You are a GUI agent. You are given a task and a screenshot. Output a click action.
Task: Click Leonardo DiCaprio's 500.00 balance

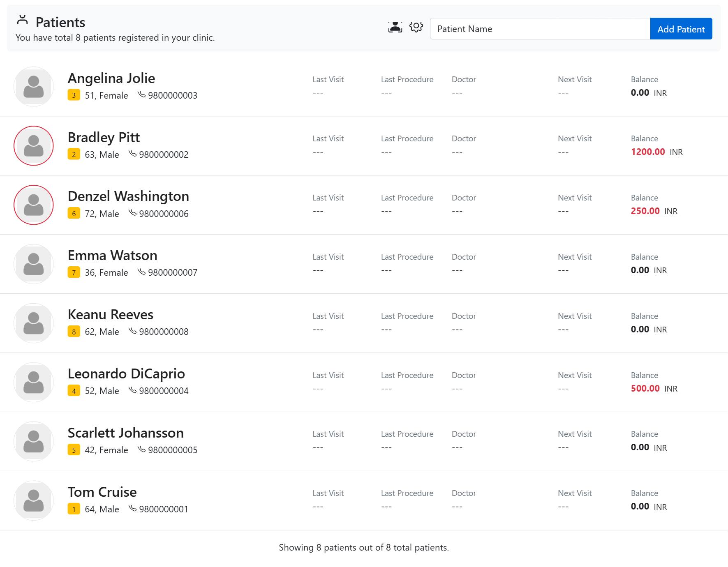coord(645,388)
